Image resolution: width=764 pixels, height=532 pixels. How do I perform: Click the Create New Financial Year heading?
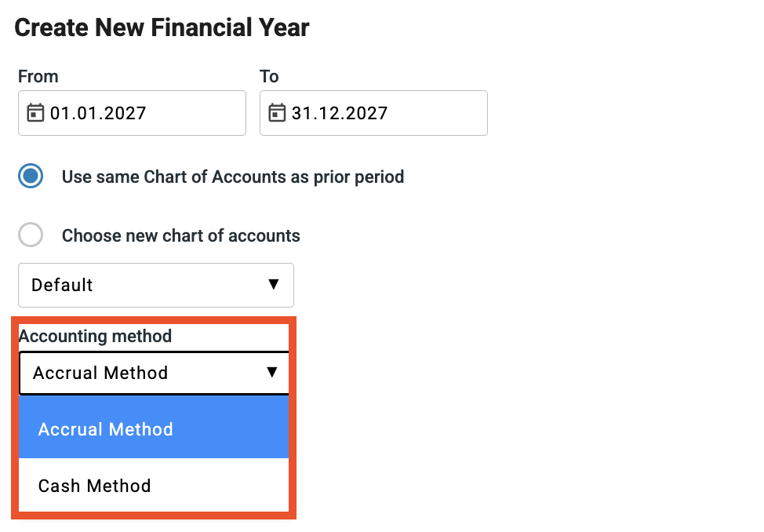(162, 28)
